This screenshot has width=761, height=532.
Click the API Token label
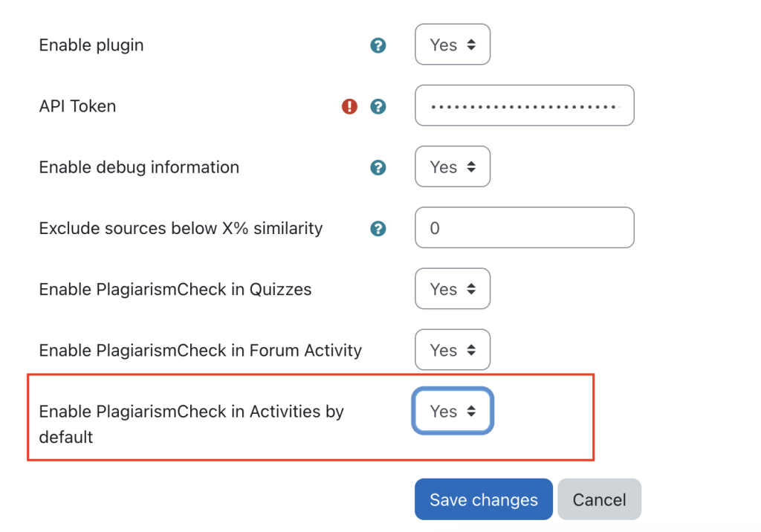[77, 106]
